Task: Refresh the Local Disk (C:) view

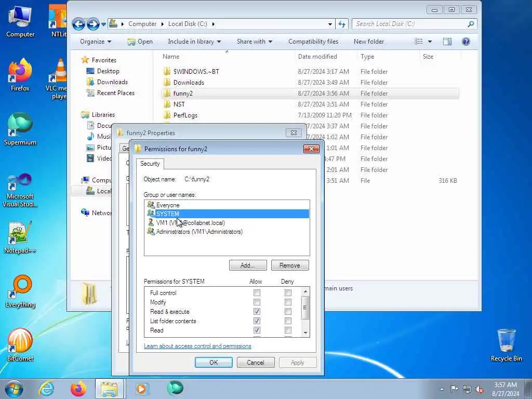Action: click(x=342, y=24)
